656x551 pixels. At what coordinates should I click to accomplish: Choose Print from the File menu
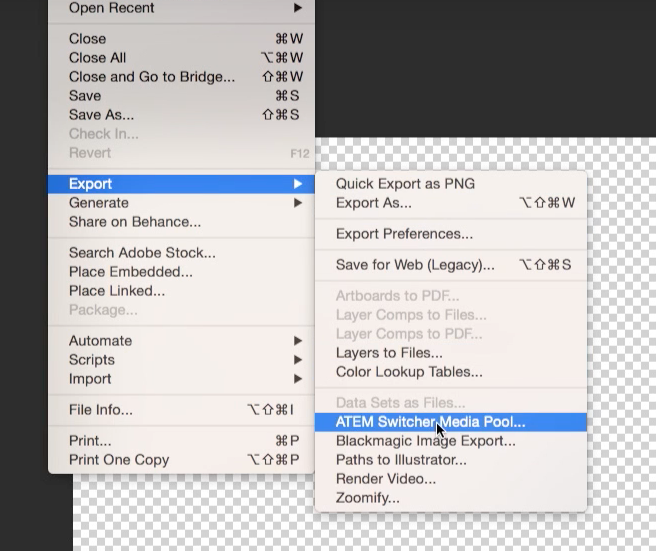[x=181, y=441]
